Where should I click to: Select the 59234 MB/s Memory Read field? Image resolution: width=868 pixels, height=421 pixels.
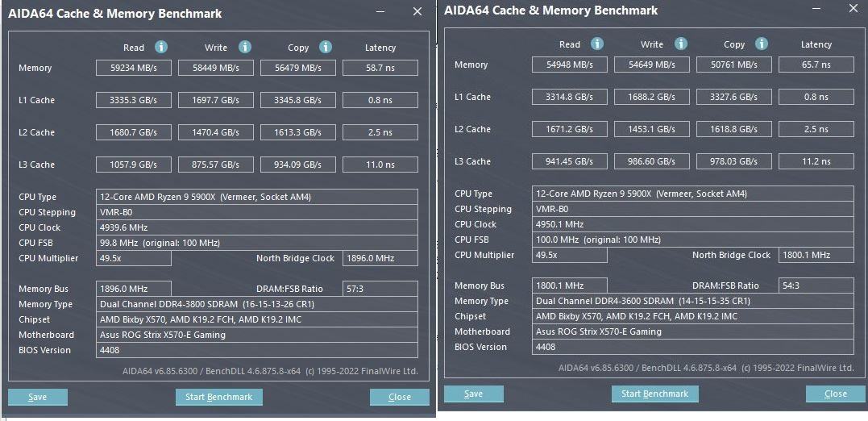tap(134, 69)
